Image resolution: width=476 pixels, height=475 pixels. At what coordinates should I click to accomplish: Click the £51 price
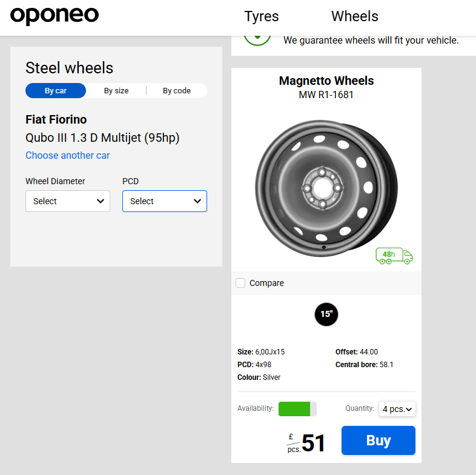tap(309, 443)
